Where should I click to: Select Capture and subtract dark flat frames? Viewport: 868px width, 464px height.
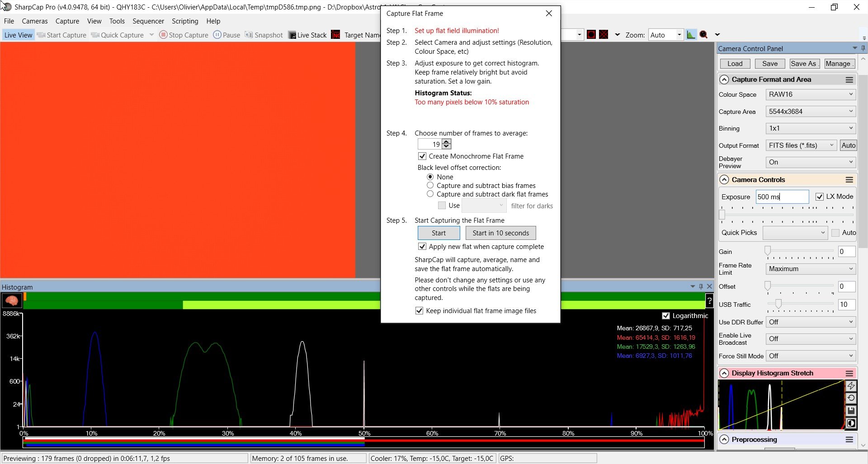coord(430,194)
